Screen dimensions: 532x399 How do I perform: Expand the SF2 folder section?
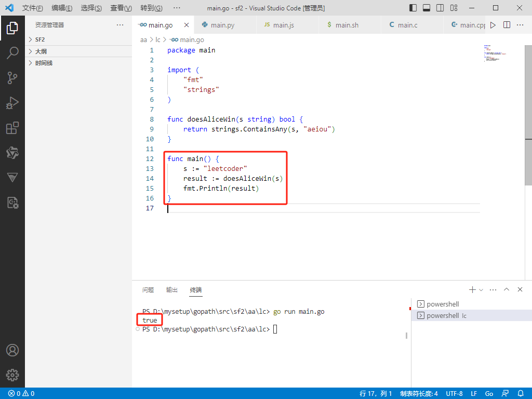(78, 39)
